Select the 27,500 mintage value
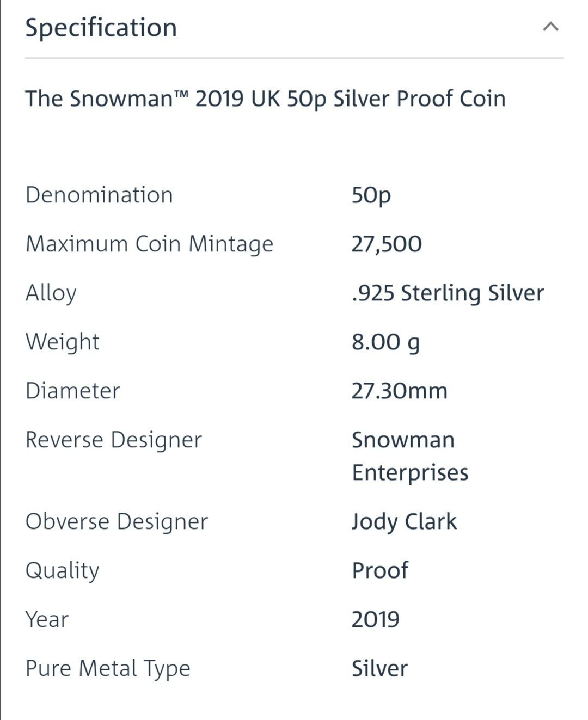 (x=387, y=244)
